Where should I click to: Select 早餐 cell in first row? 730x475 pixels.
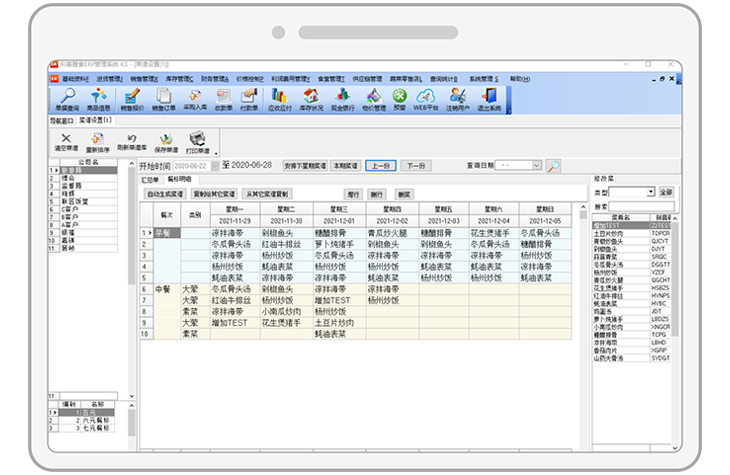point(162,231)
